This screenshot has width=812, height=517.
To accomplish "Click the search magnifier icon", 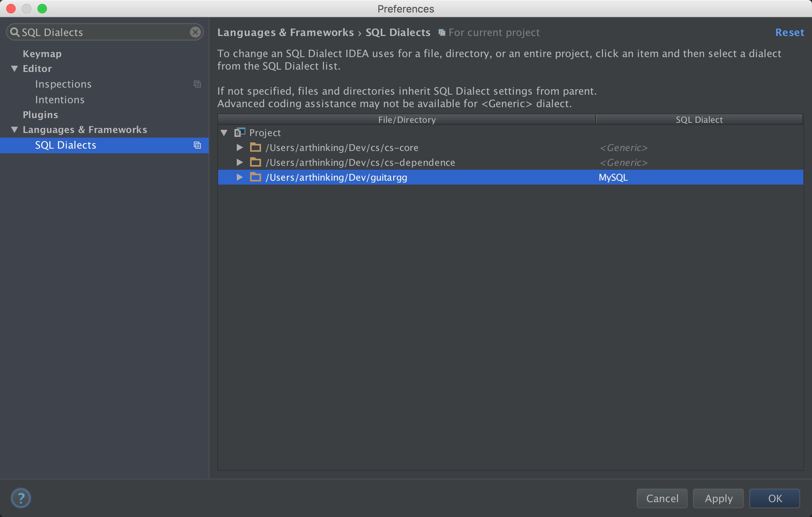I will pyautogui.click(x=14, y=32).
